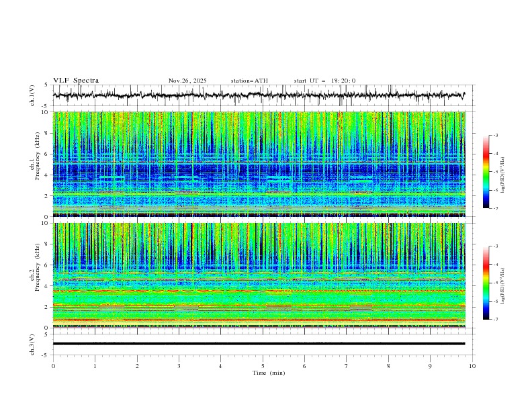Select the "ch.3(V)" axis label
This screenshot has height=411, width=532.
coord(32,345)
